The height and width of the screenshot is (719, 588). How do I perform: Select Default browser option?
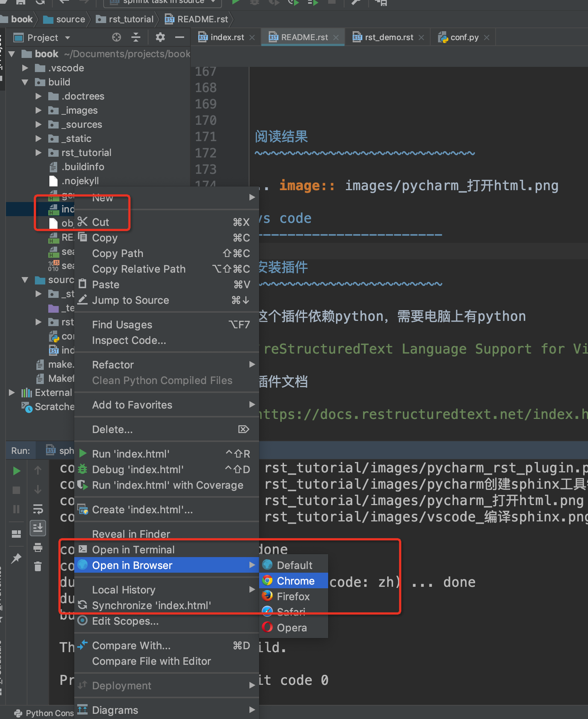(x=294, y=565)
